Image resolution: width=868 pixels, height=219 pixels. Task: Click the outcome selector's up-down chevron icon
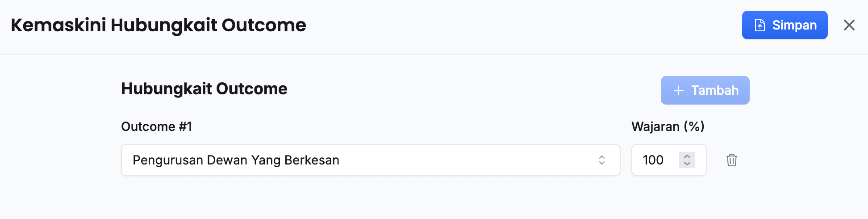pyautogui.click(x=602, y=160)
